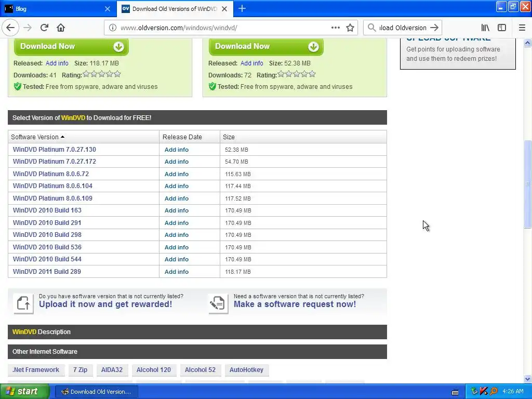Image resolution: width=532 pixels, height=399 pixels.
Task: Open WinDVD 2010 Build 291 version
Action: point(47,222)
